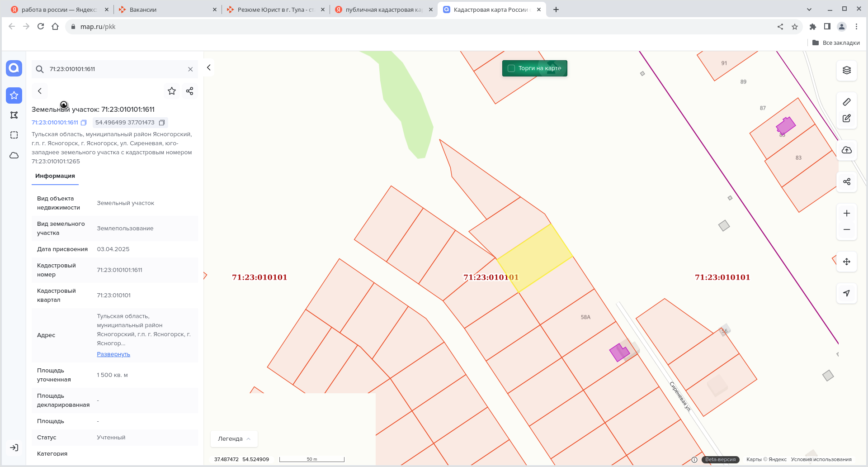Collapse the left info sidebar
This screenshot has width=868, height=467.
209,67
